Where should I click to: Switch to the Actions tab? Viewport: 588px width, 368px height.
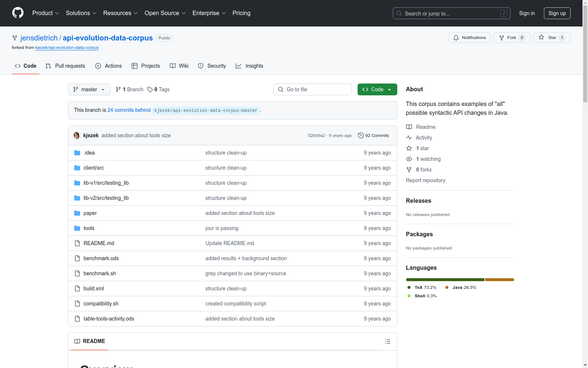tap(108, 66)
